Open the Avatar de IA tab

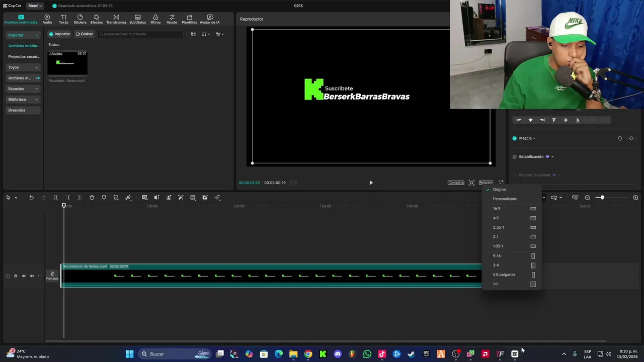(210, 19)
